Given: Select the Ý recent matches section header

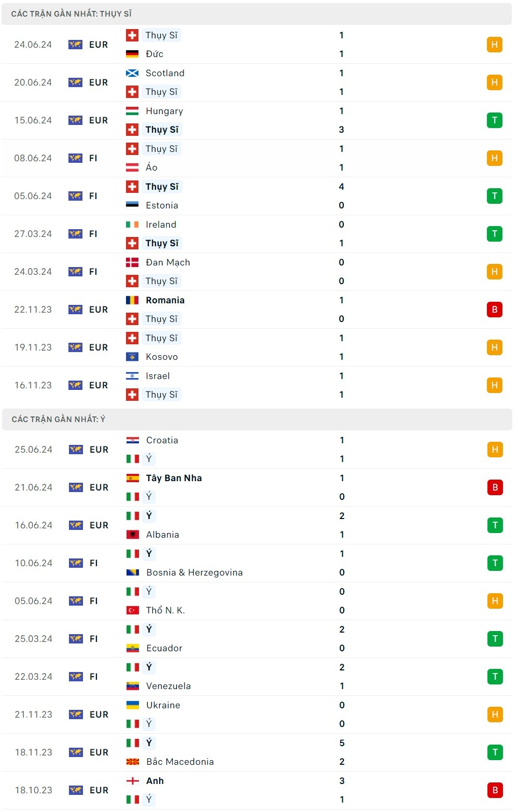Looking at the screenshot, I should click(x=59, y=419).
